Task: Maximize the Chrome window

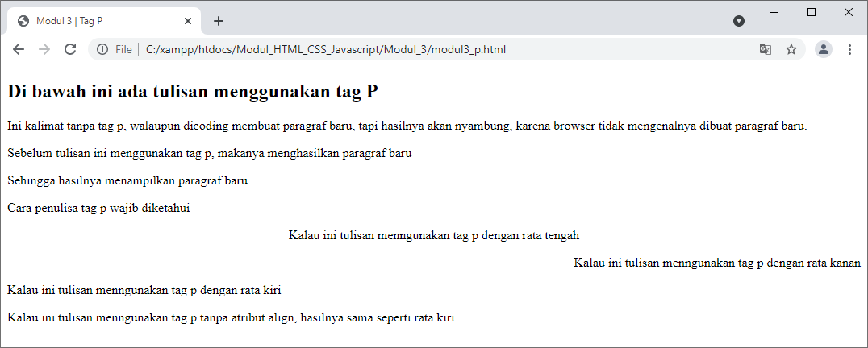Action: [x=812, y=12]
